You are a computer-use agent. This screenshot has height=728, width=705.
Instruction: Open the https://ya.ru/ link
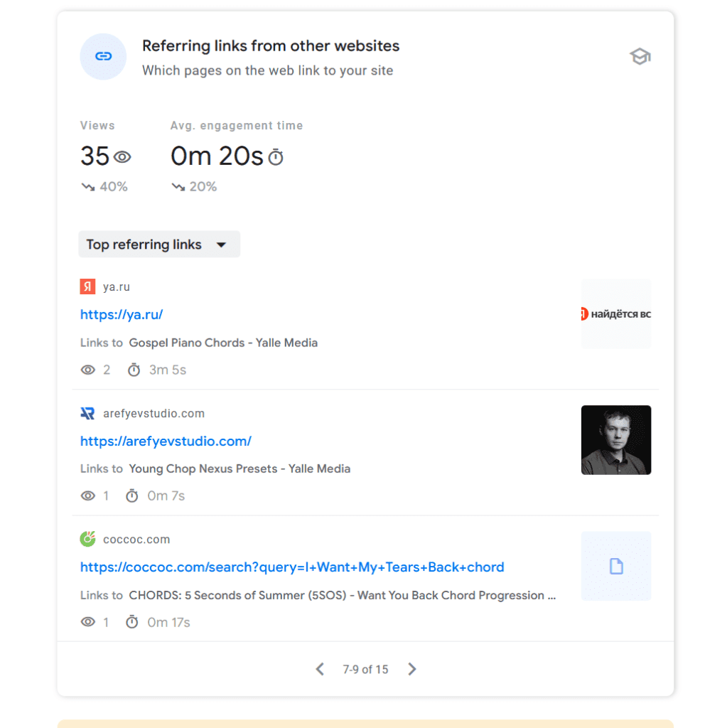122,315
